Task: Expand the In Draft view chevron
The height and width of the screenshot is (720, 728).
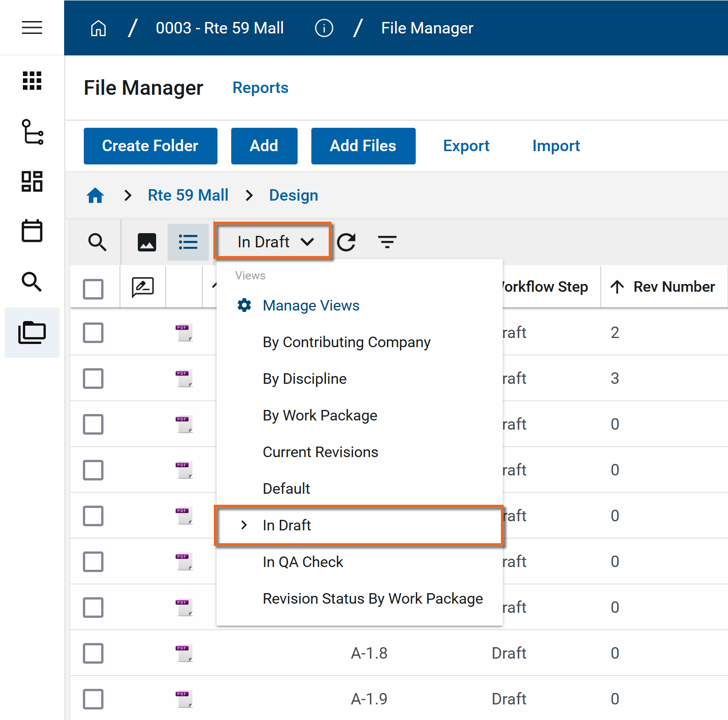Action: pyautogui.click(x=244, y=525)
